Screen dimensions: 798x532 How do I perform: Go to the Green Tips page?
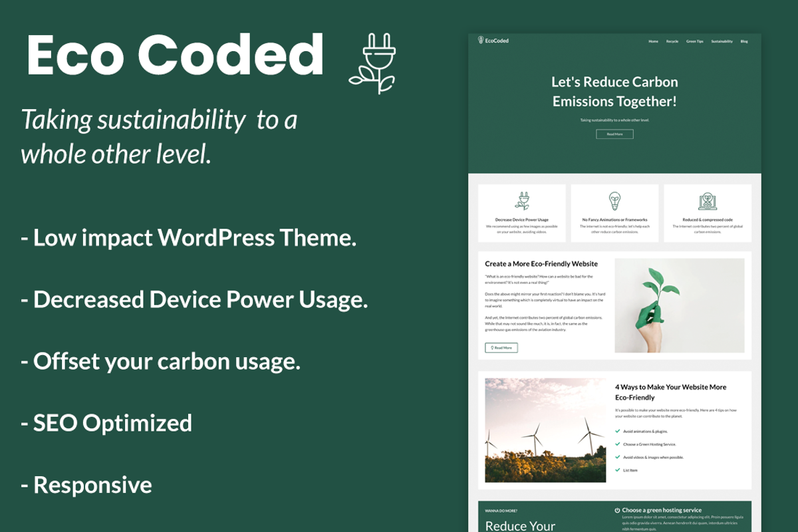695,41
